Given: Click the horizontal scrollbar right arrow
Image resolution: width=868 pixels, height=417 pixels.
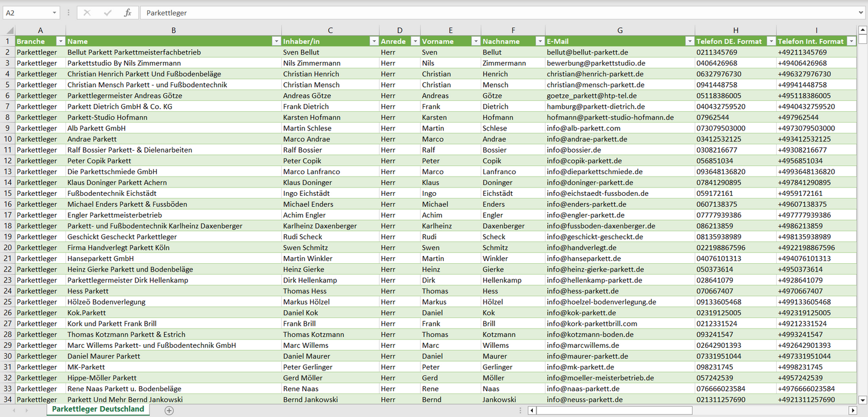Looking at the screenshot, I should (852, 410).
